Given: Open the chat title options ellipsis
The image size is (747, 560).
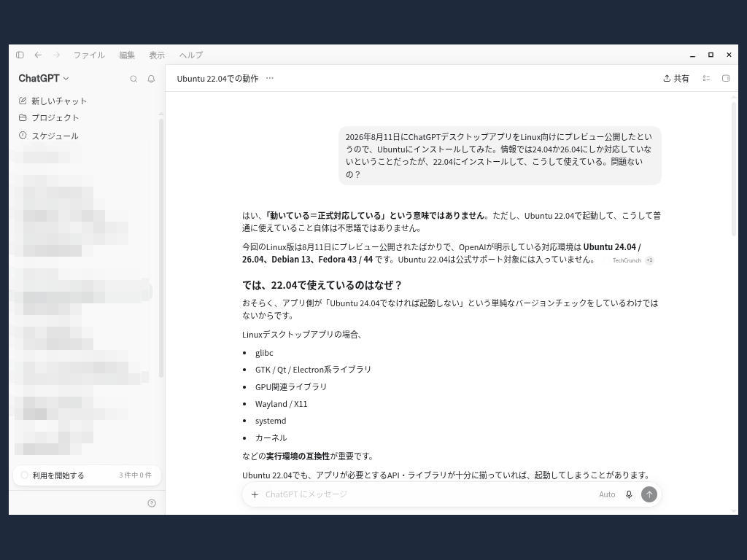Looking at the screenshot, I should pos(270,78).
